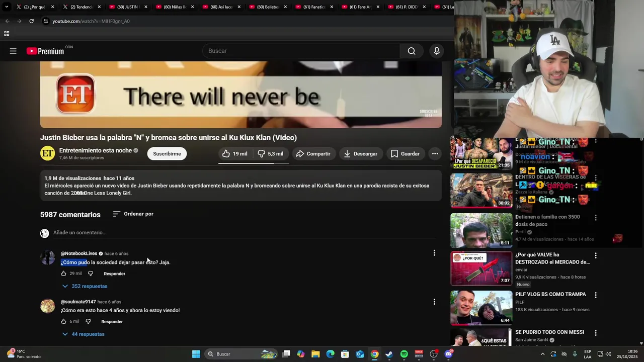Open Spotify from taskbar
644x362 pixels.
click(x=404, y=354)
